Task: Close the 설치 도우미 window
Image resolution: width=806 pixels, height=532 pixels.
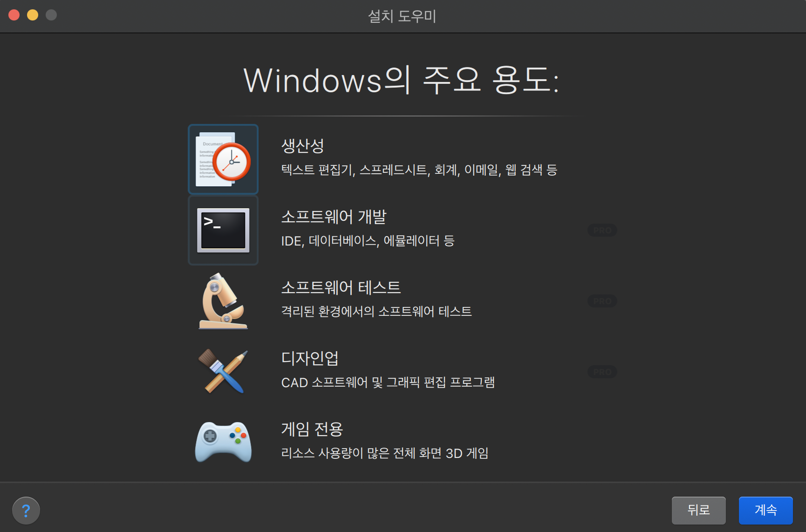Action: 14,15
